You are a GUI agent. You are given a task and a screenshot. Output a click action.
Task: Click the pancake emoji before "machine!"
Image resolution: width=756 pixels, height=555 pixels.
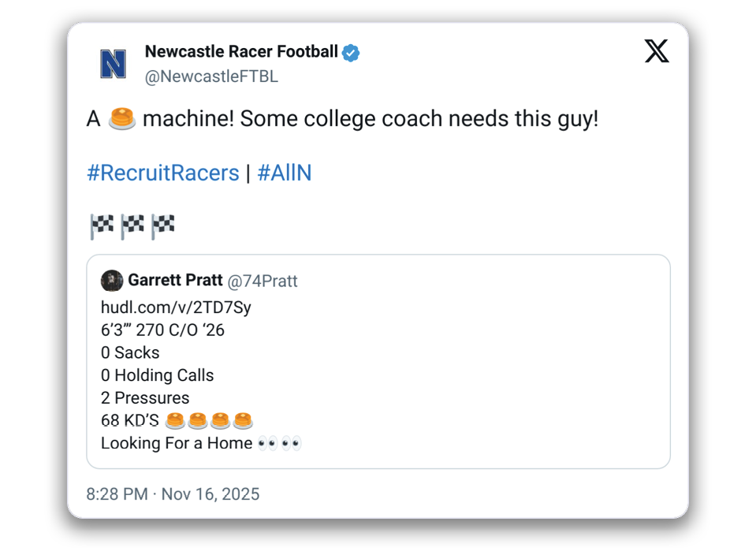point(122,120)
